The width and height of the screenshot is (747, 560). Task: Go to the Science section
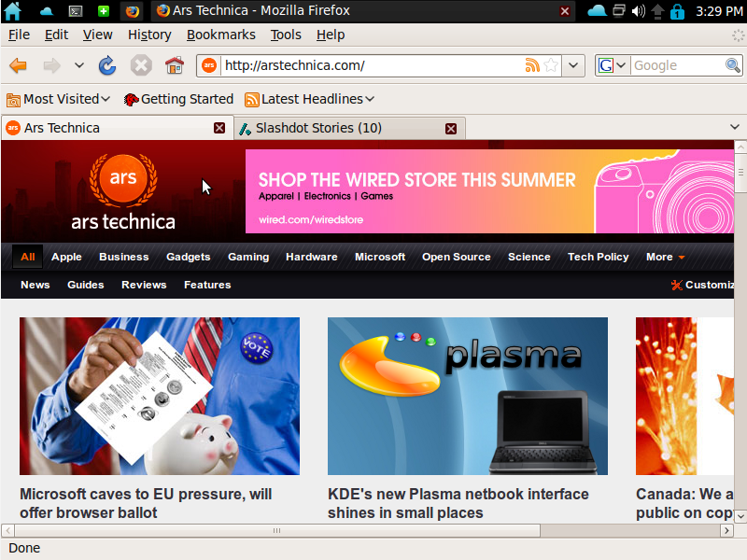(529, 258)
